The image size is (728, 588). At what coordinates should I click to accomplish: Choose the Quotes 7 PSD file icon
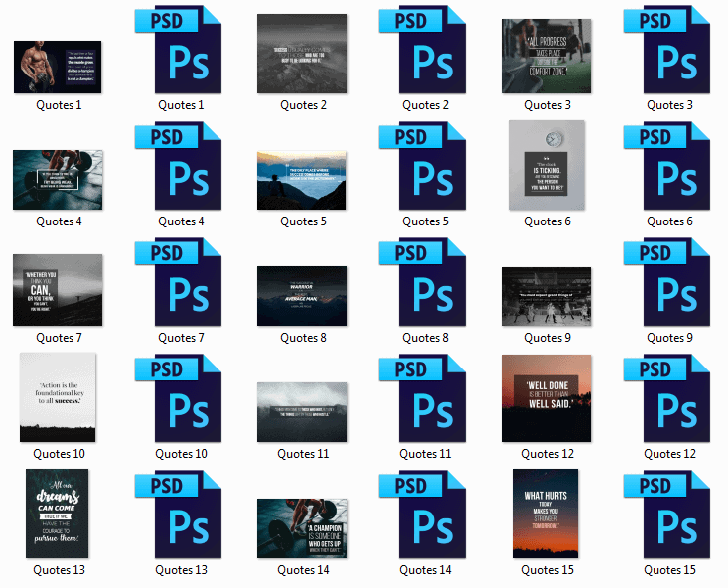[x=180, y=282]
